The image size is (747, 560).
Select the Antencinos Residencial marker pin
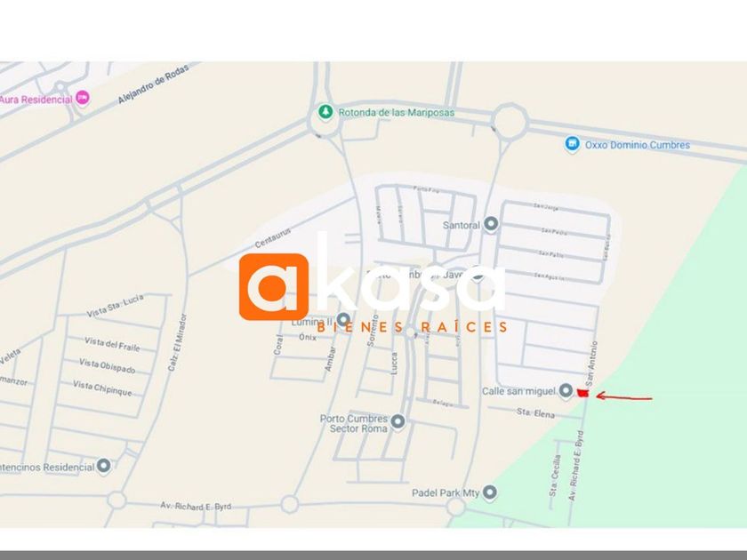(x=103, y=466)
